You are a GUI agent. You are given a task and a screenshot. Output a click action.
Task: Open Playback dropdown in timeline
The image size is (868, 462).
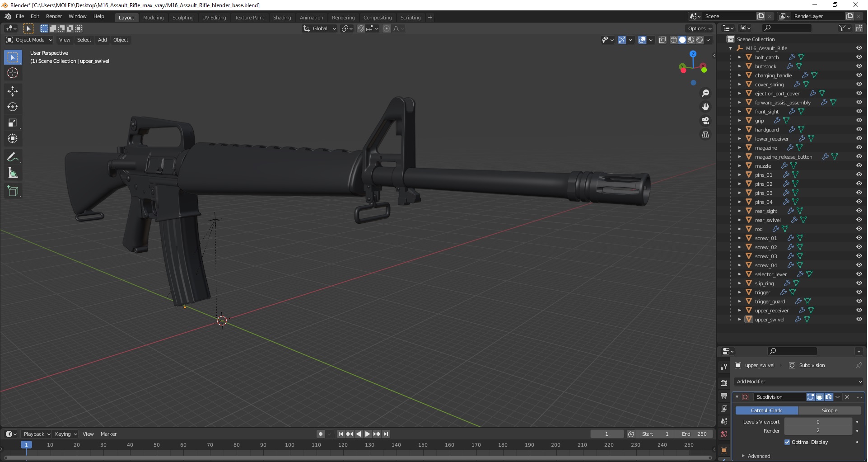pos(37,434)
